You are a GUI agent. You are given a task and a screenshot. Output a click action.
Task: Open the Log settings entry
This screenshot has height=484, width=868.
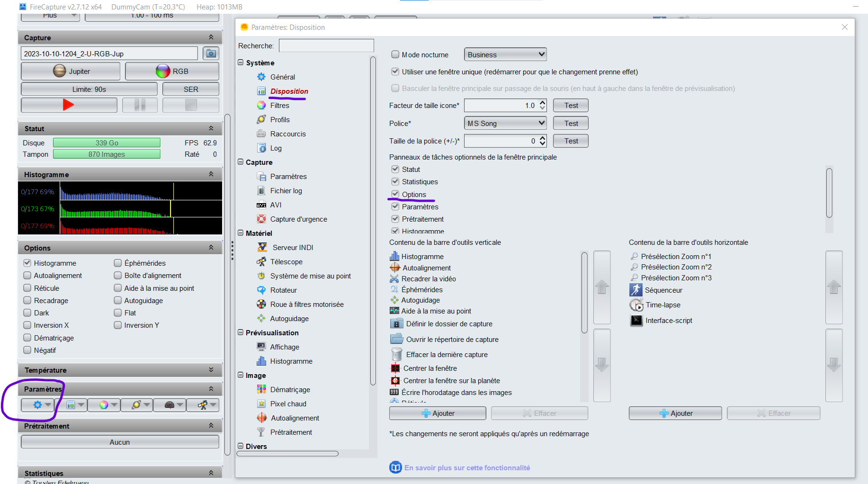click(276, 148)
